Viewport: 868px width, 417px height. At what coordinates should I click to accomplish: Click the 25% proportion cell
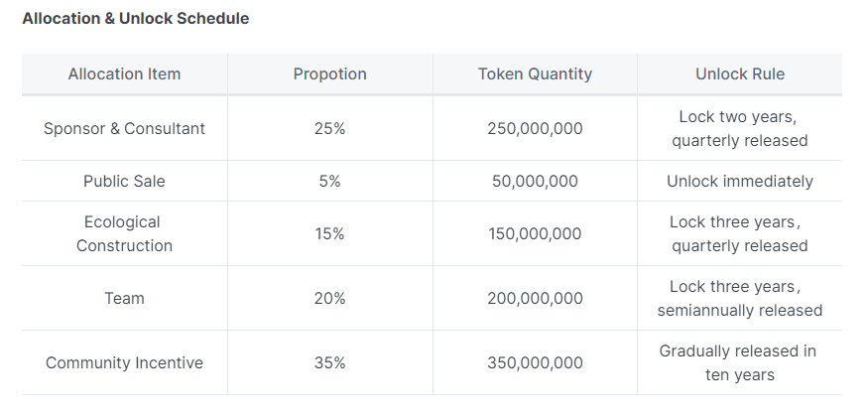pyautogui.click(x=329, y=129)
